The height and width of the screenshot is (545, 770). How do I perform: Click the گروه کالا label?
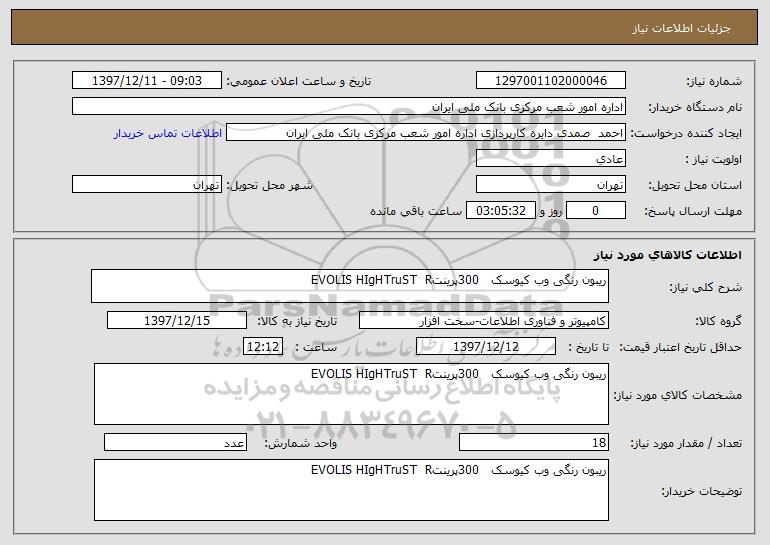(718, 321)
